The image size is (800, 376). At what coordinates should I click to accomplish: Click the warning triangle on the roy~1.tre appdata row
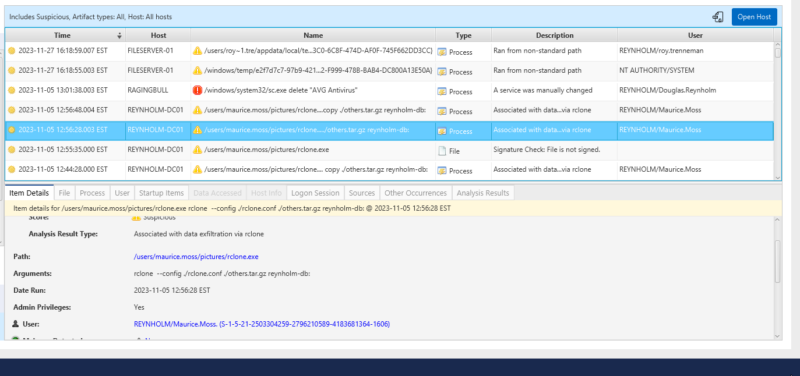[197, 51]
